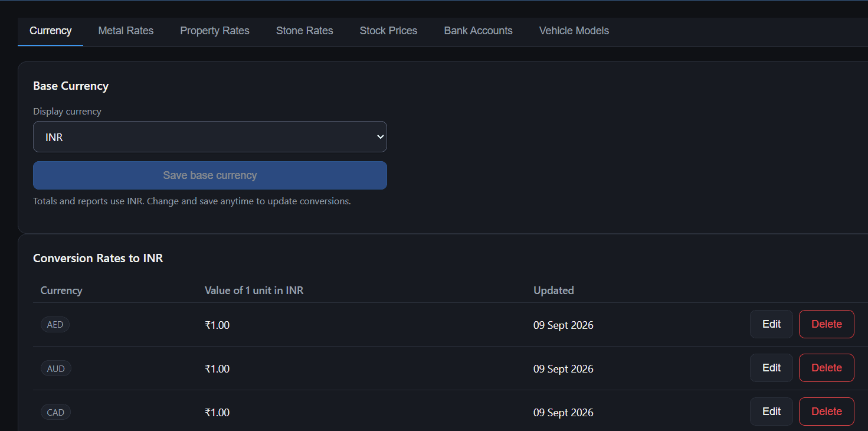
Task: Click the Value of 1 unit in INR header
Action: pos(254,290)
